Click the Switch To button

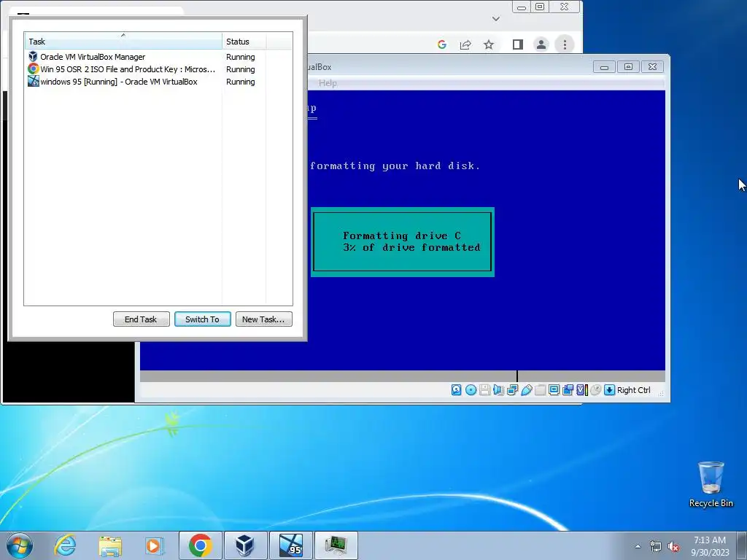point(203,319)
